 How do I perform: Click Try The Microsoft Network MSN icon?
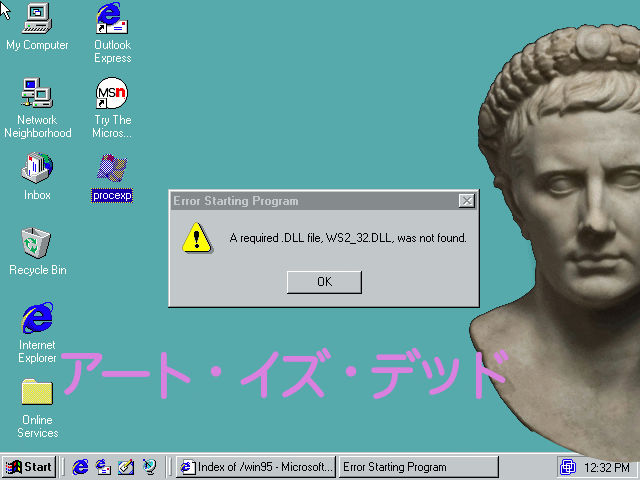[112, 94]
